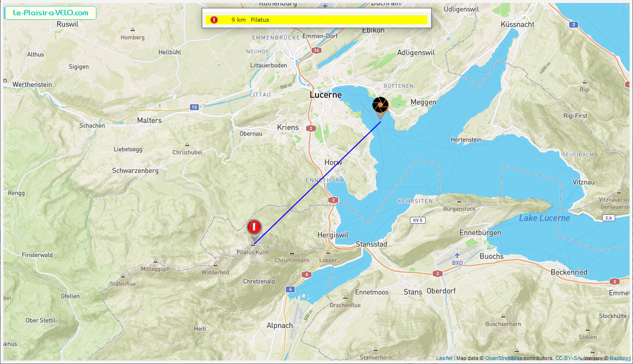Open the CC-BY-SA license link
Image resolution: width=633 pixels, height=364 pixels.
[568, 359]
